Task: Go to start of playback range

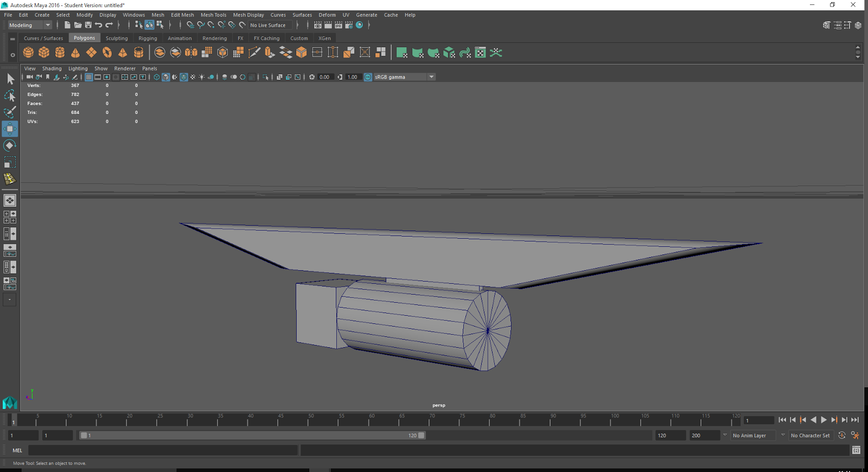Action: pos(782,420)
